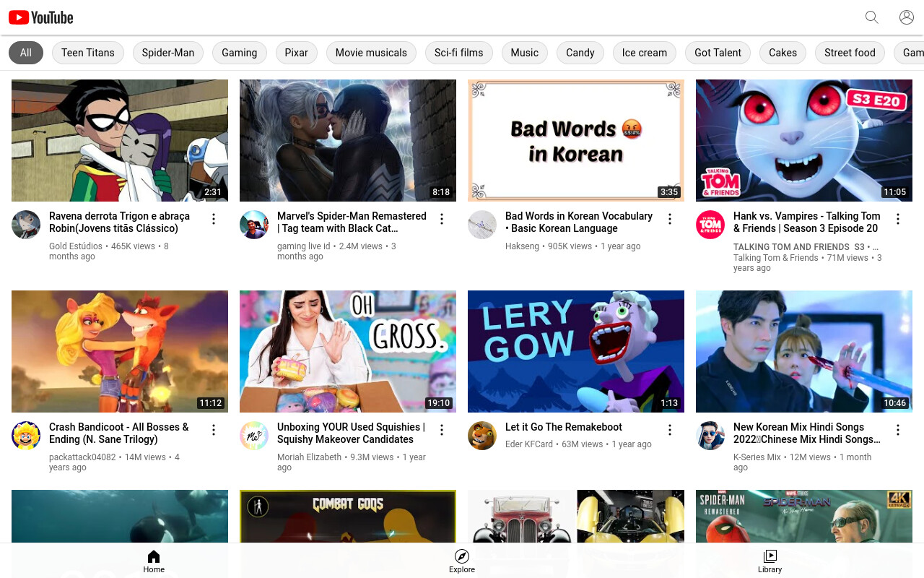Select the Candy filter chip
This screenshot has height=578, width=924.
(x=580, y=53)
